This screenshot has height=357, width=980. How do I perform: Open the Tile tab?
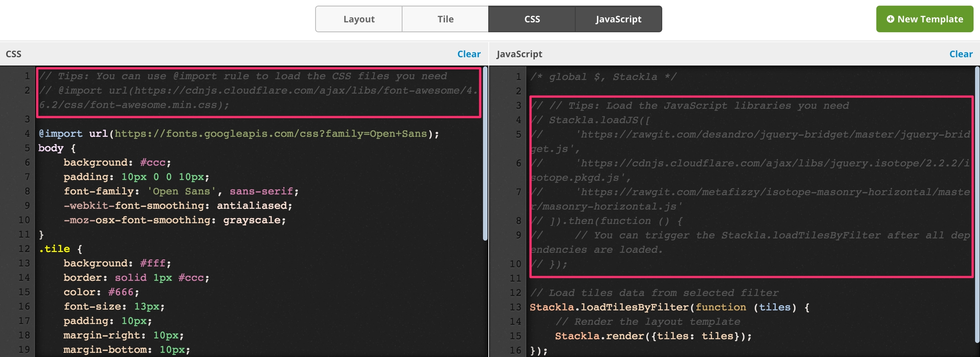tap(445, 19)
